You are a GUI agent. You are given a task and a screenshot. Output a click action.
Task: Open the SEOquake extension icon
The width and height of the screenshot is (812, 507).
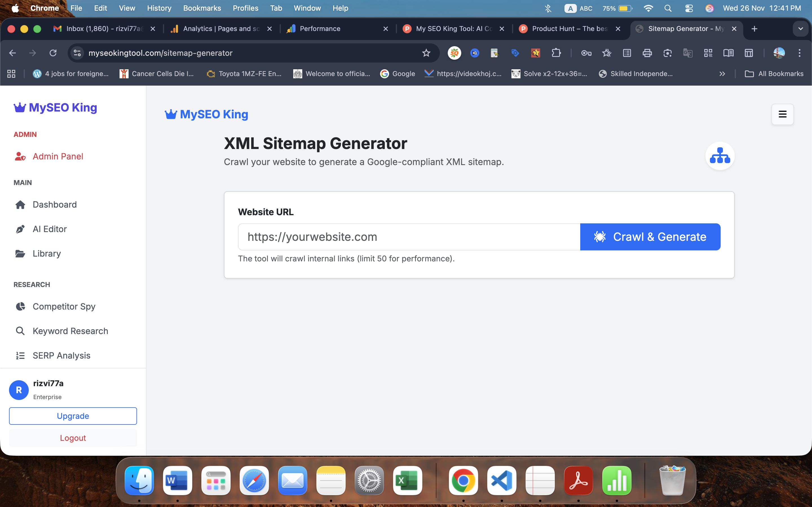point(455,53)
